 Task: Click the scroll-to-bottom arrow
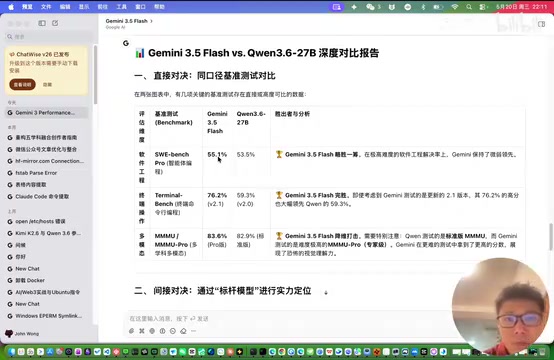click(x=326, y=293)
